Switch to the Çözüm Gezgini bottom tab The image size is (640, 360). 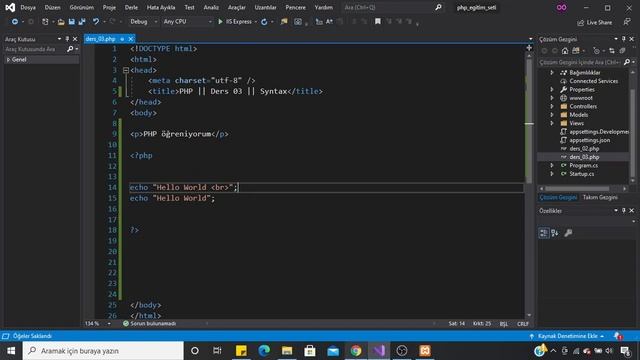click(558, 198)
